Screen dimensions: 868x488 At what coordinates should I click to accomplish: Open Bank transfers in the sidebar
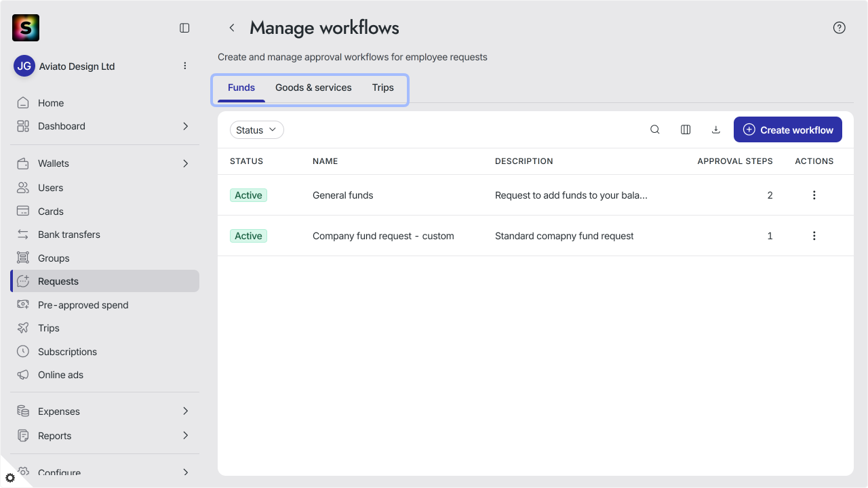(104, 235)
